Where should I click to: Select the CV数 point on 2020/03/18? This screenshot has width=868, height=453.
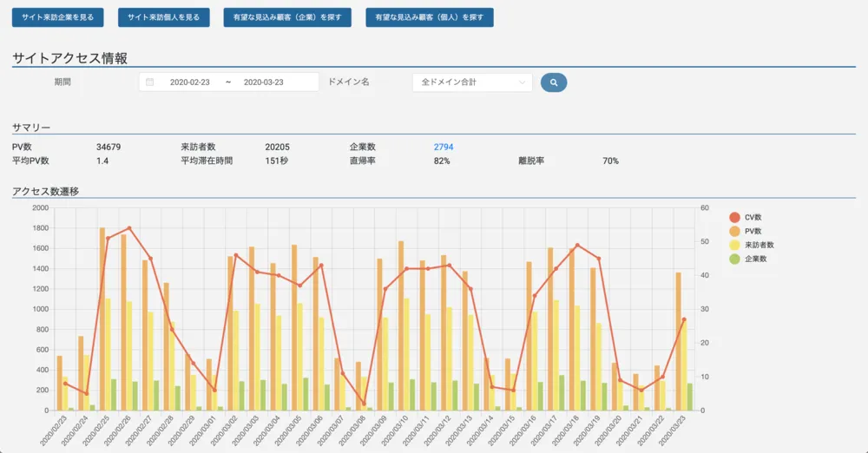(x=577, y=245)
